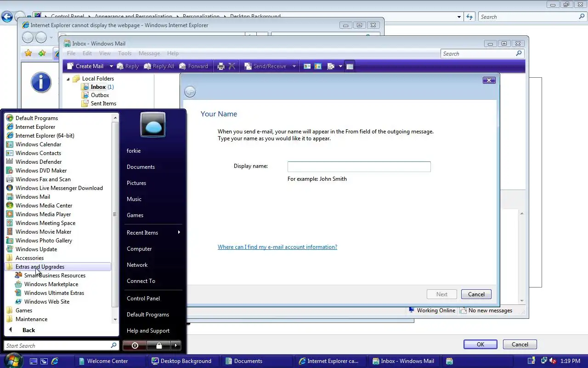Image resolution: width=588 pixels, height=368 pixels.
Task: Click Show Desktop in the Quick Launch bar
Action: 33,361
